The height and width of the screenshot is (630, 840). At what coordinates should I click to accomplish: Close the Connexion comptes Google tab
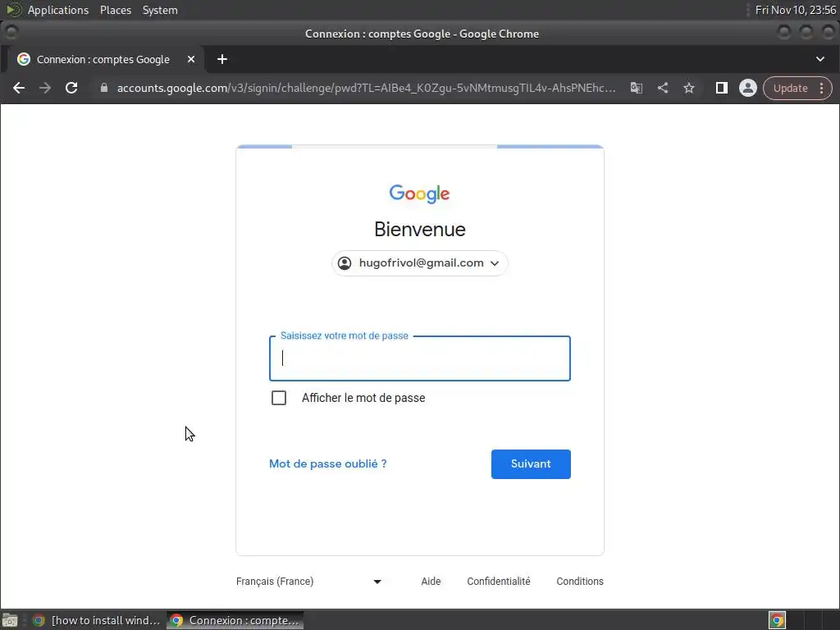click(x=190, y=59)
